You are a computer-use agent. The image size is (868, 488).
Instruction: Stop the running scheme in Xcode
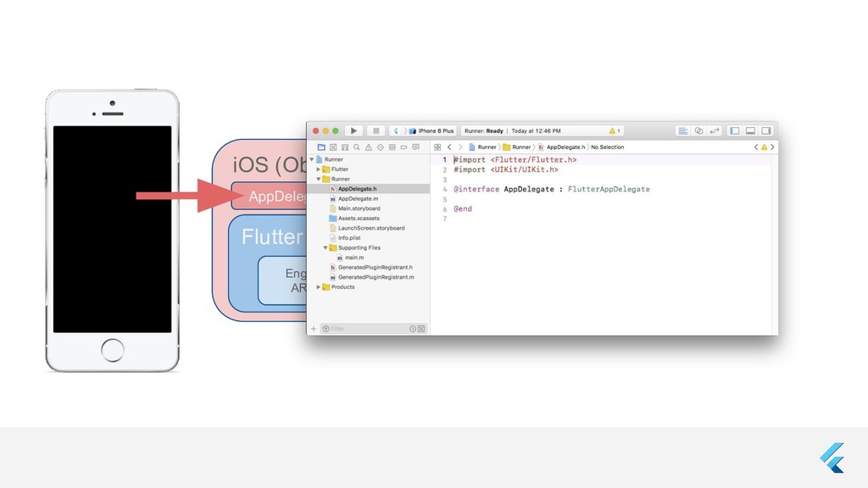(376, 131)
